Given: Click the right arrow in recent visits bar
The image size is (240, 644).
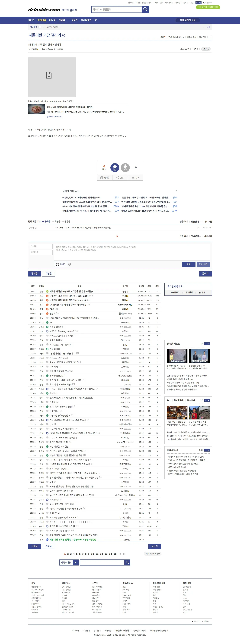Looking at the screenshot, I should pos(203,27).
